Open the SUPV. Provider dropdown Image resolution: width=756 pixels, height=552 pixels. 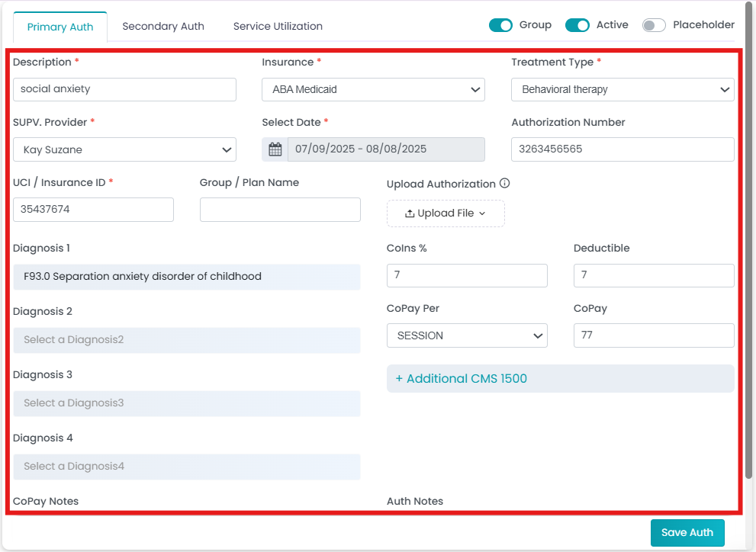coord(124,149)
